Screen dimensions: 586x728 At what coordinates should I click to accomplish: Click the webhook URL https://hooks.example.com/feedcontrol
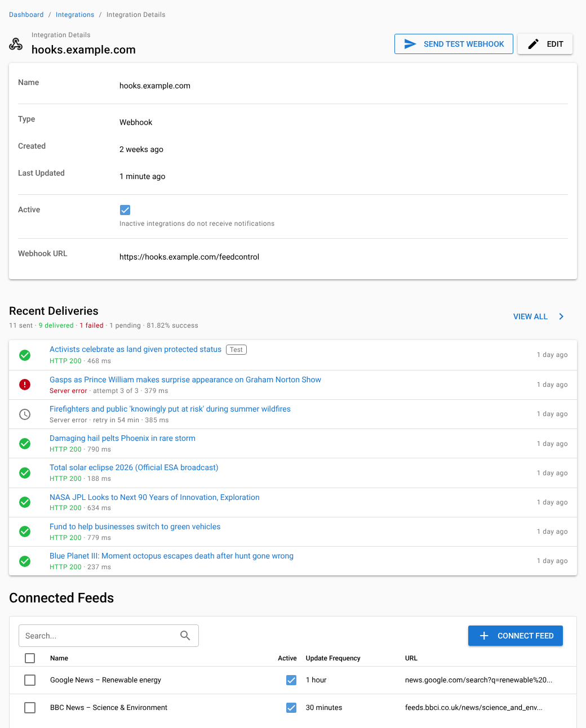(189, 257)
